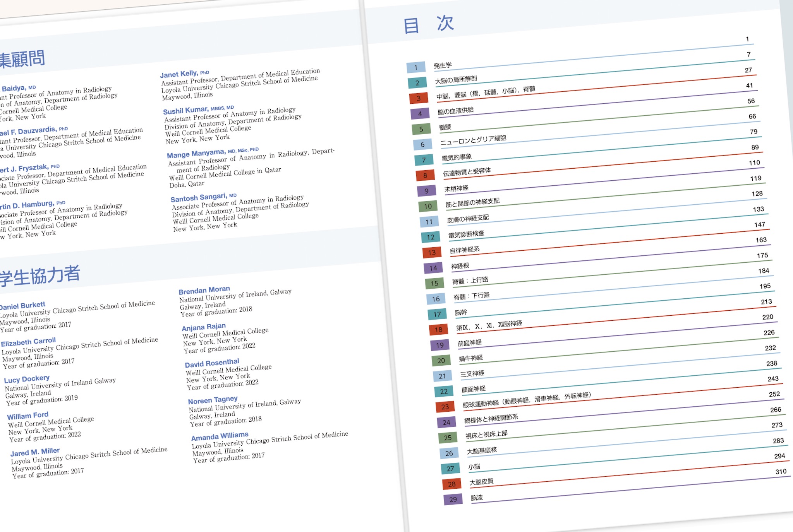Click the red chapter 23 number badge
Viewport: 793px width, 532px height.
[445, 407]
